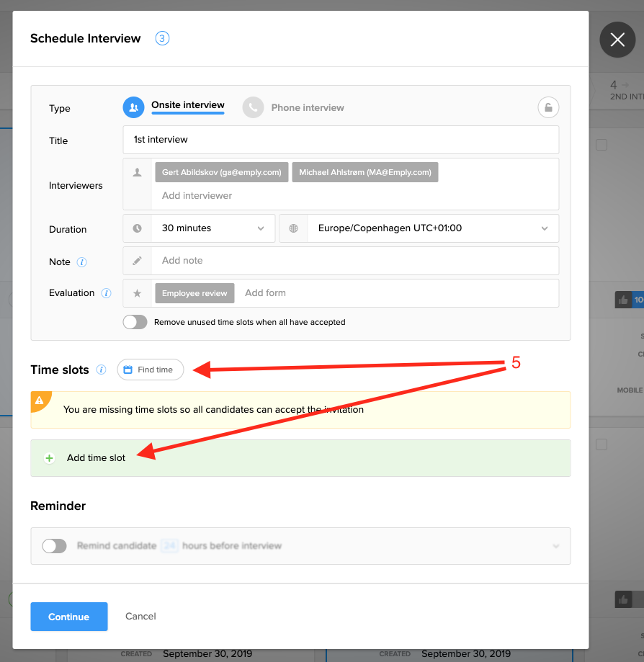Expand the Reminder section chevron
This screenshot has width=644, height=662.
555,546
